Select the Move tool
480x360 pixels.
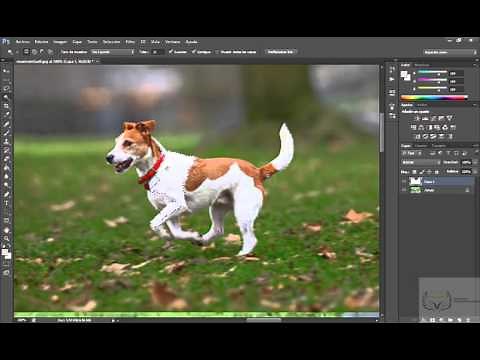tap(6, 71)
